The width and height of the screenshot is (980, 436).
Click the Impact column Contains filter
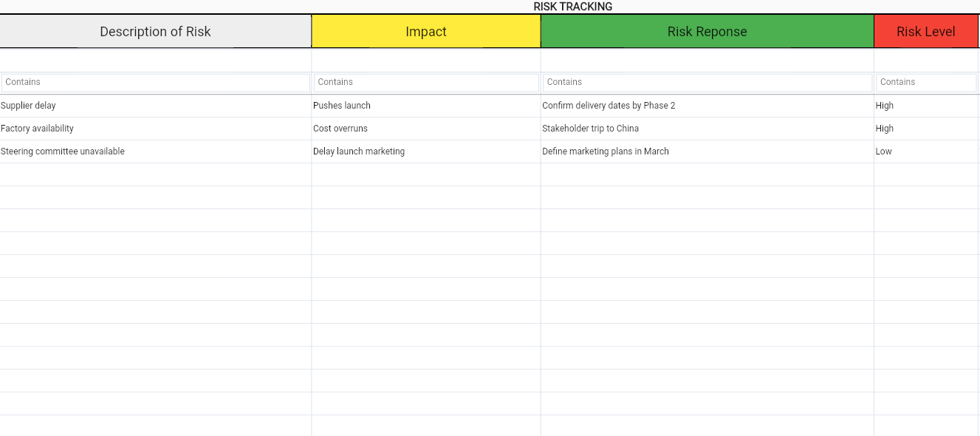(426, 82)
